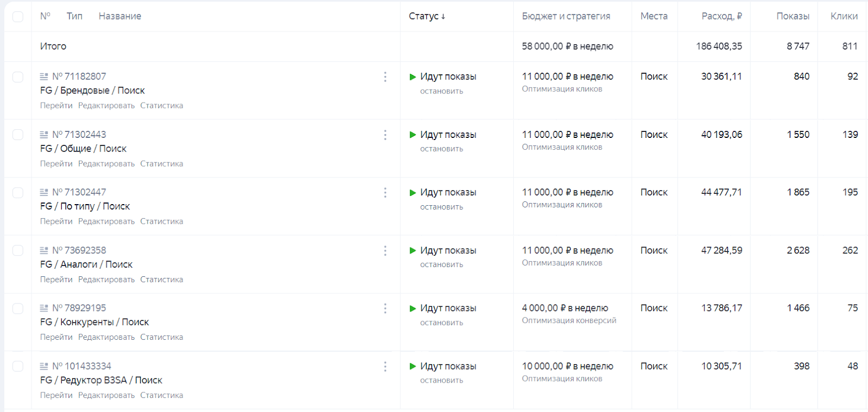
Task: Click green play icon for FG / Конкуренты row
Action: pyautogui.click(x=413, y=308)
